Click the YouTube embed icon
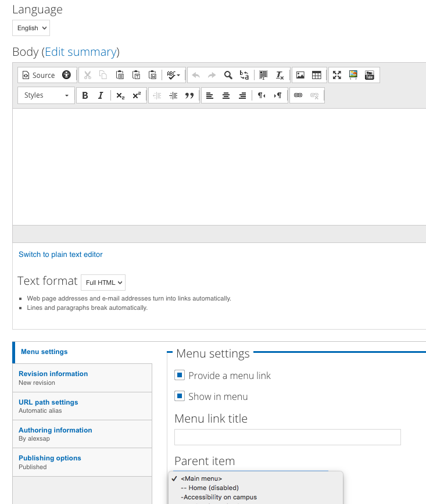 [x=370, y=75]
